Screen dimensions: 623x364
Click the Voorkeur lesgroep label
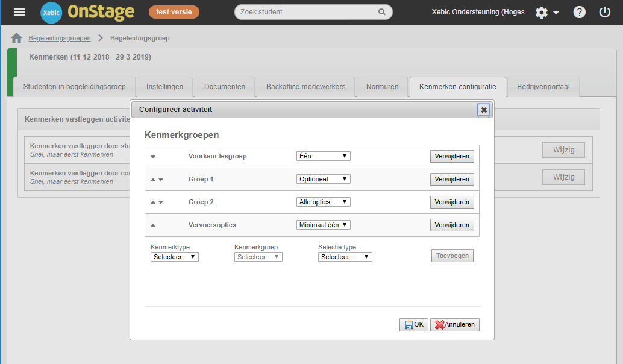[x=218, y=156]
